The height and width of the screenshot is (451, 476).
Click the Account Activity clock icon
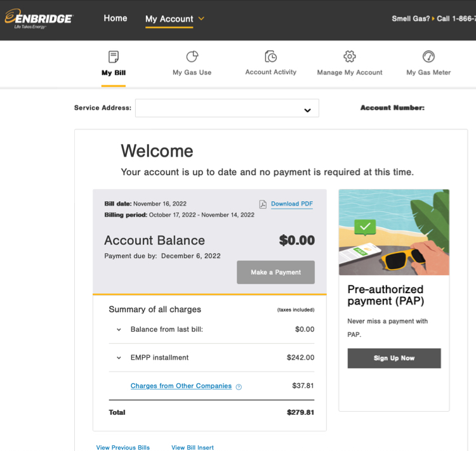(271, 56)
